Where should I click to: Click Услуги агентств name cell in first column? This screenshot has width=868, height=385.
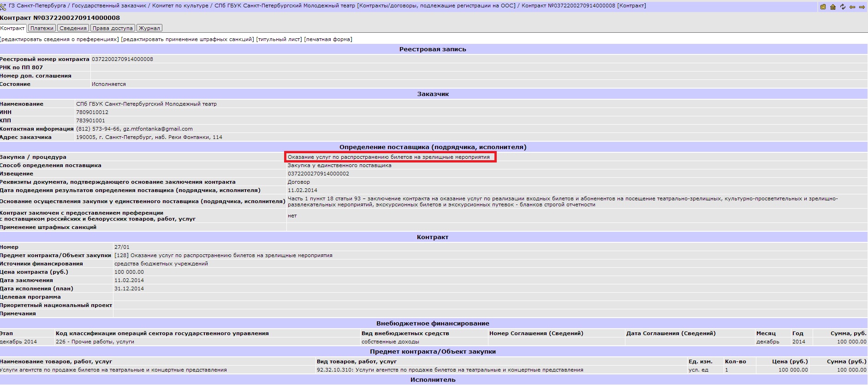click(113, 370)
